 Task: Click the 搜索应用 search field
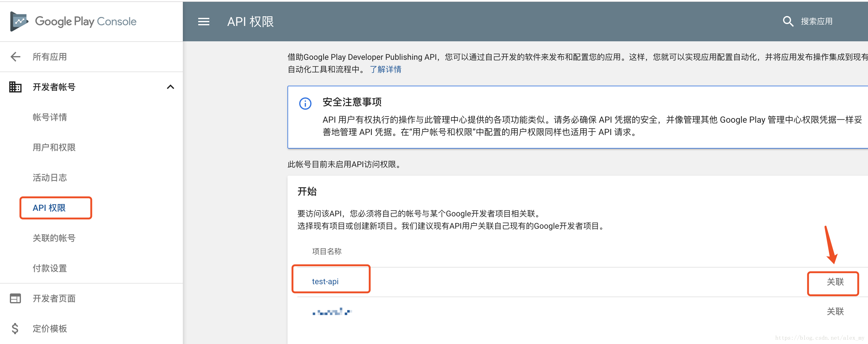click(817, 21)
